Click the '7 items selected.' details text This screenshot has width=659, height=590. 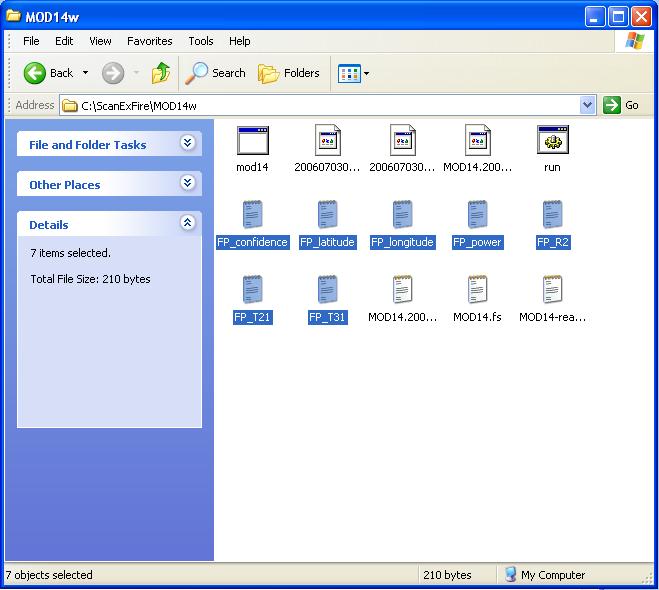click(x=71, y=253)
